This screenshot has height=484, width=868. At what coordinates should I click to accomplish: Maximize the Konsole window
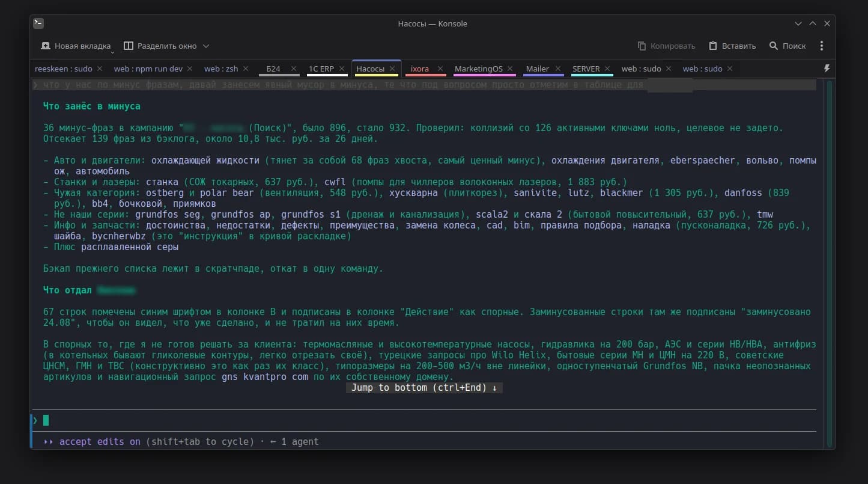coord(812,23)
